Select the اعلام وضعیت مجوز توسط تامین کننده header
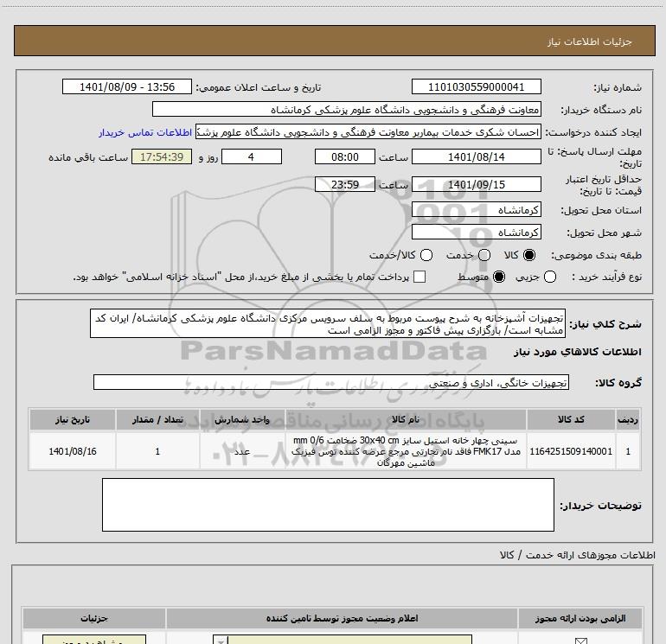666x644 pixels. 342,619
